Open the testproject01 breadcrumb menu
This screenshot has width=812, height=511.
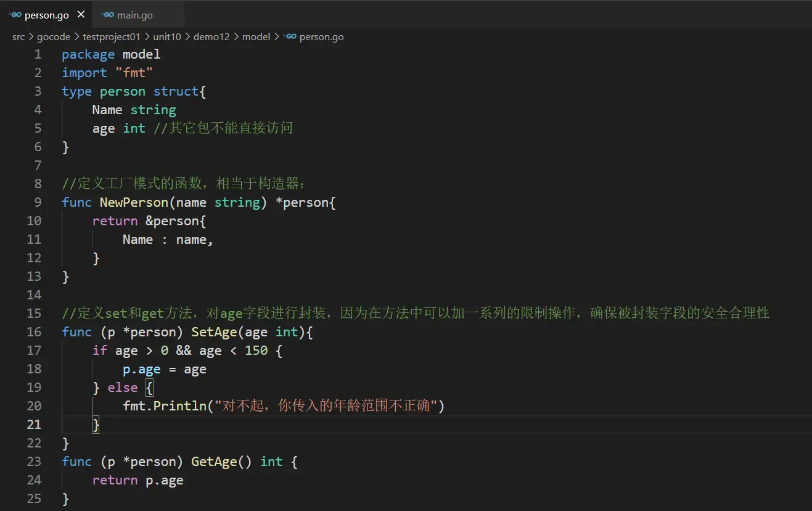[112, 36]
